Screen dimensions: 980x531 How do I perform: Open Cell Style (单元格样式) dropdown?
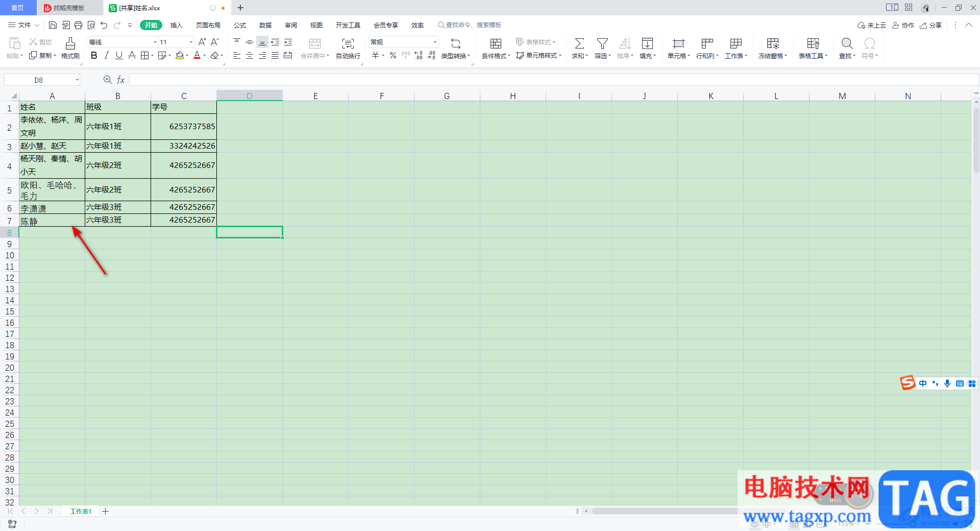[x=539, y=55]
